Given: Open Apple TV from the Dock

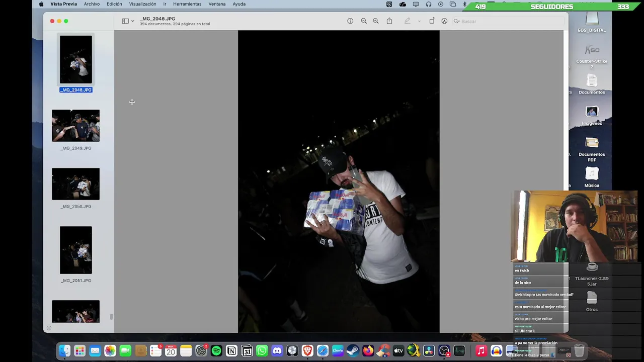Looking at the screenshot, I should point(398,351).
